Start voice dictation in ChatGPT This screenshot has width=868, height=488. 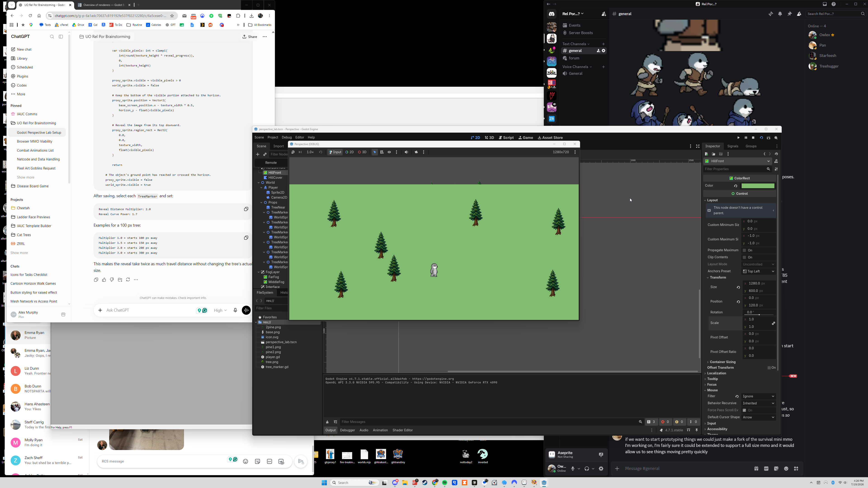point(235,310)
